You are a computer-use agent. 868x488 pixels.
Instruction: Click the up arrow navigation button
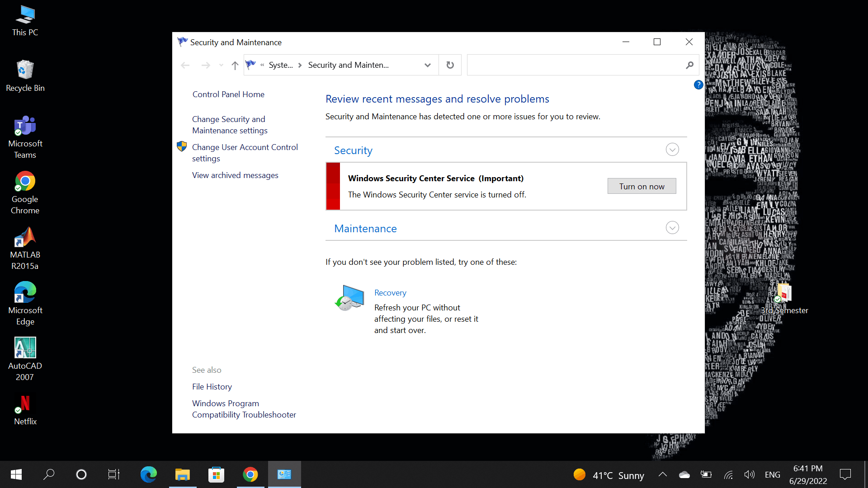click(x=235, y=65)
